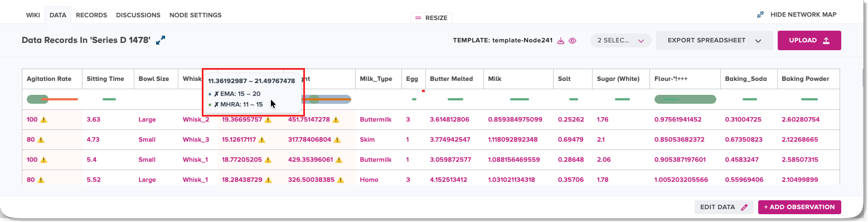The height and width of the screenshot is (222, 868).
Task: Click the Sitting Time range bar
Action: [109, 99]
